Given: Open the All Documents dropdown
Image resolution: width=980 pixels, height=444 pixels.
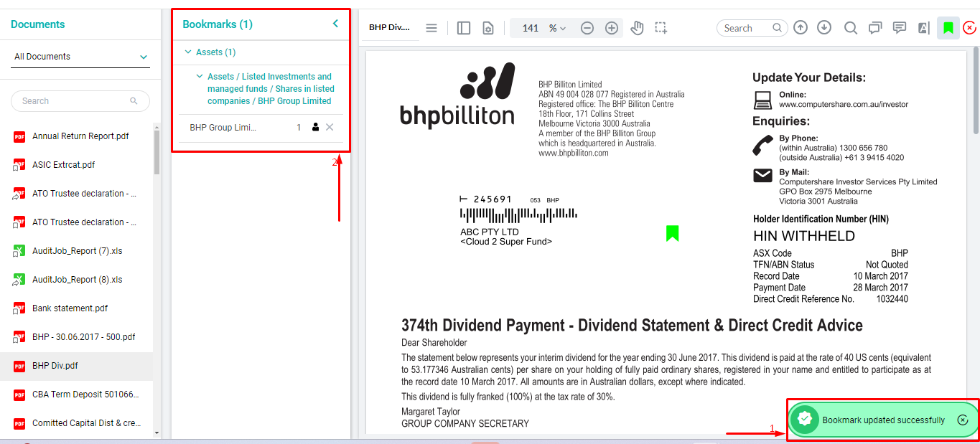Looking at the screenshot, I should [80, 57].
